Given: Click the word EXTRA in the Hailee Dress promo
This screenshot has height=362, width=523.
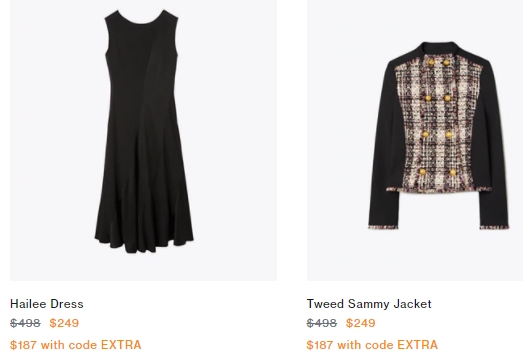Looking at the screenshot, I should [x=121, y=345].
